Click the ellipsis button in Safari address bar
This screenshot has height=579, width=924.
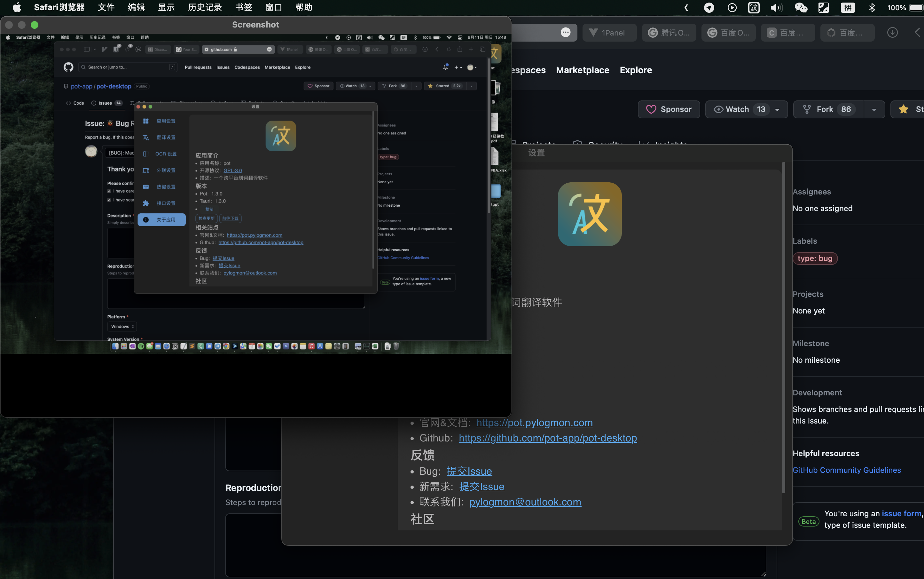point(565,33)
